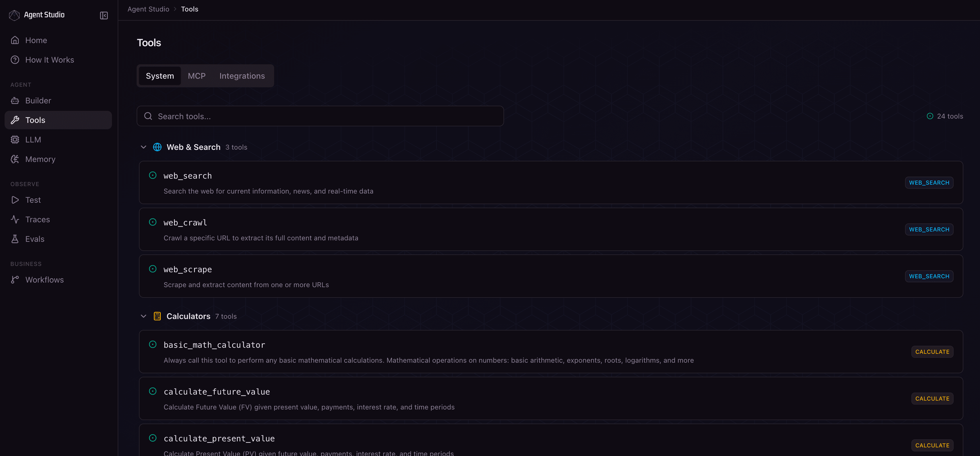Open the Memory brain icon

tap(15, 159)
